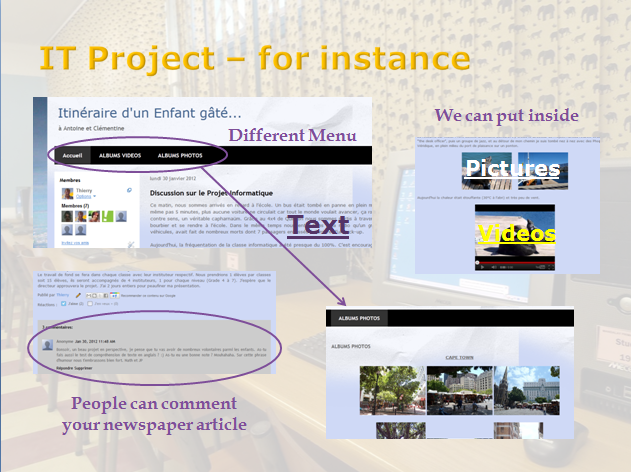The image size is (631, 472).
Task: Click the volume icon of the video player
Action: click(x=493, y=267)
